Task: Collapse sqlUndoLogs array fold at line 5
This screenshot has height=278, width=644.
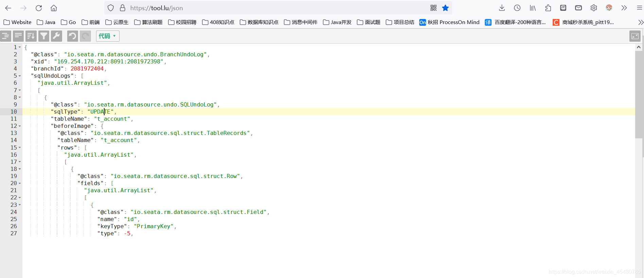Action: pos(20,76)
